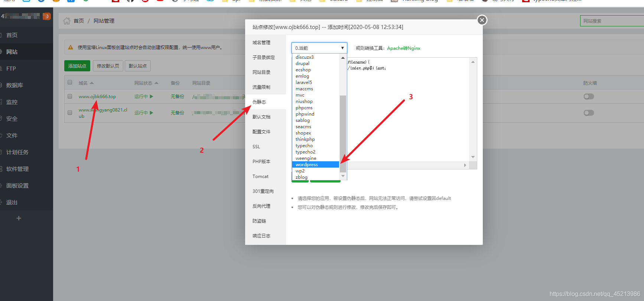Select typecho from the rule list
Image resolution: width=644 pixels, height=301 pixels.
[x=316, y=146]
